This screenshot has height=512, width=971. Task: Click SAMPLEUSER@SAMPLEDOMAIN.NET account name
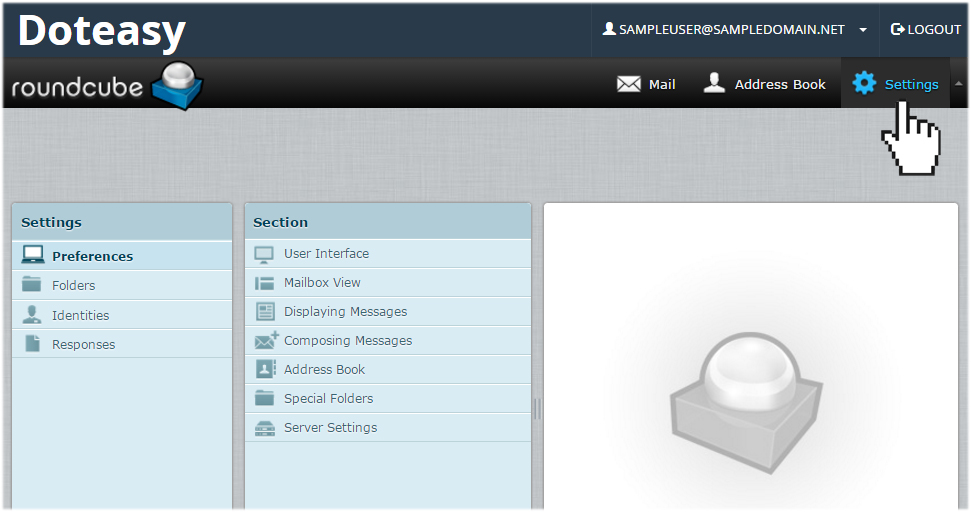pos(732,30)
